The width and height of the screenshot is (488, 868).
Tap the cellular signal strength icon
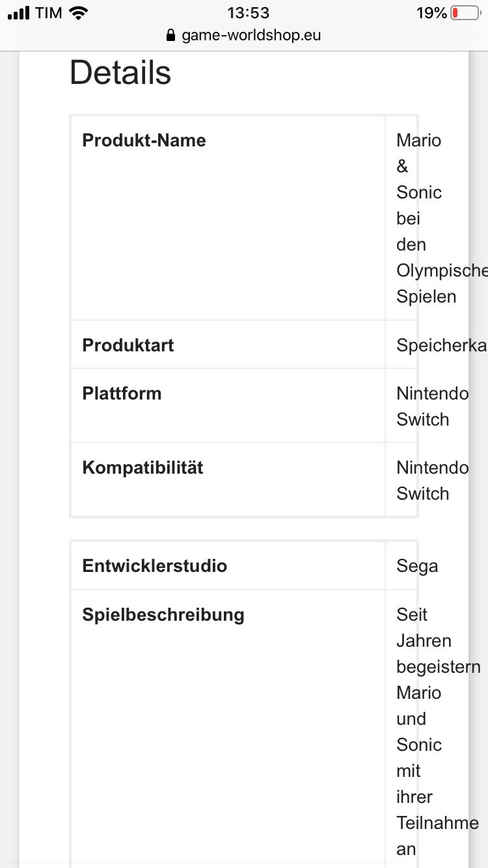coord(19,13)
